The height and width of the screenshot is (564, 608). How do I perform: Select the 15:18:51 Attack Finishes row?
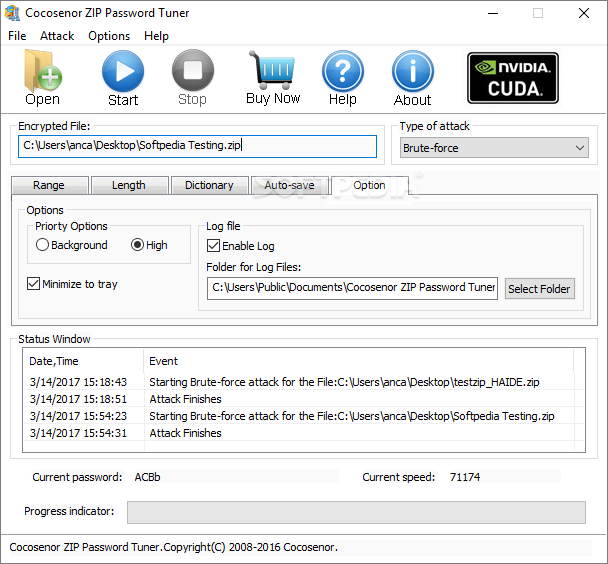[304, 399]
